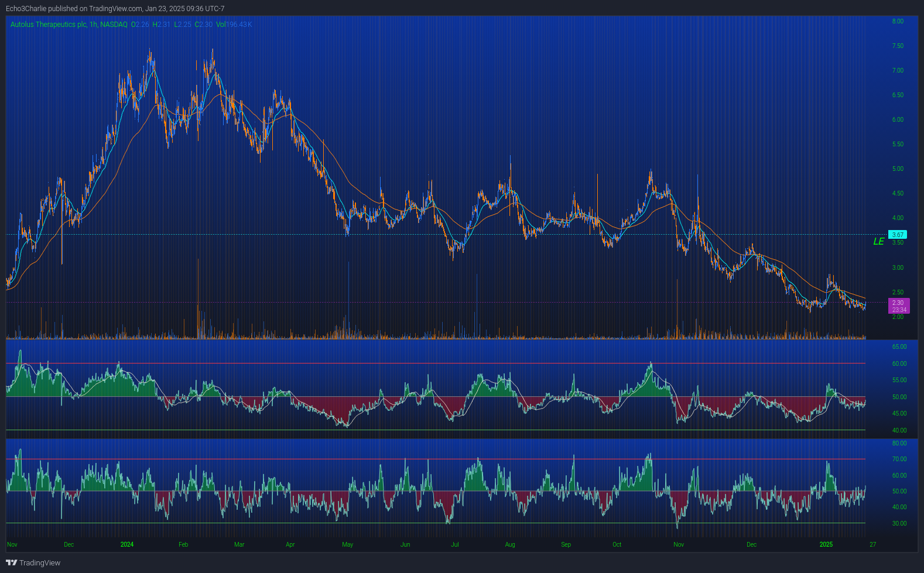Click the 'Jul' label on the time axis

455,544
